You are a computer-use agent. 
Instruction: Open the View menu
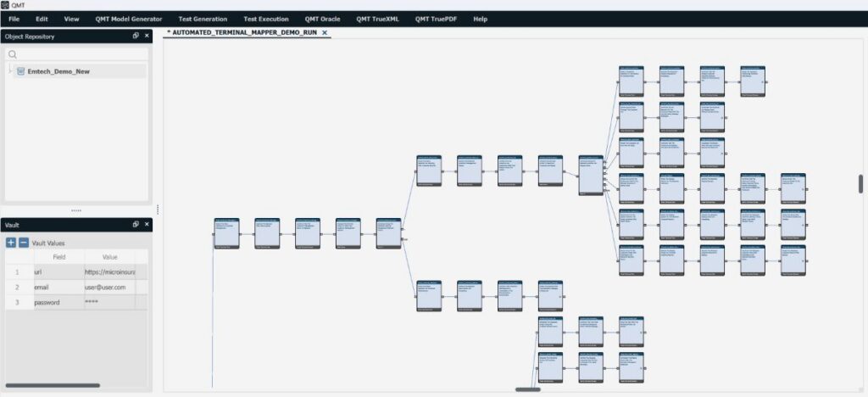71,19
